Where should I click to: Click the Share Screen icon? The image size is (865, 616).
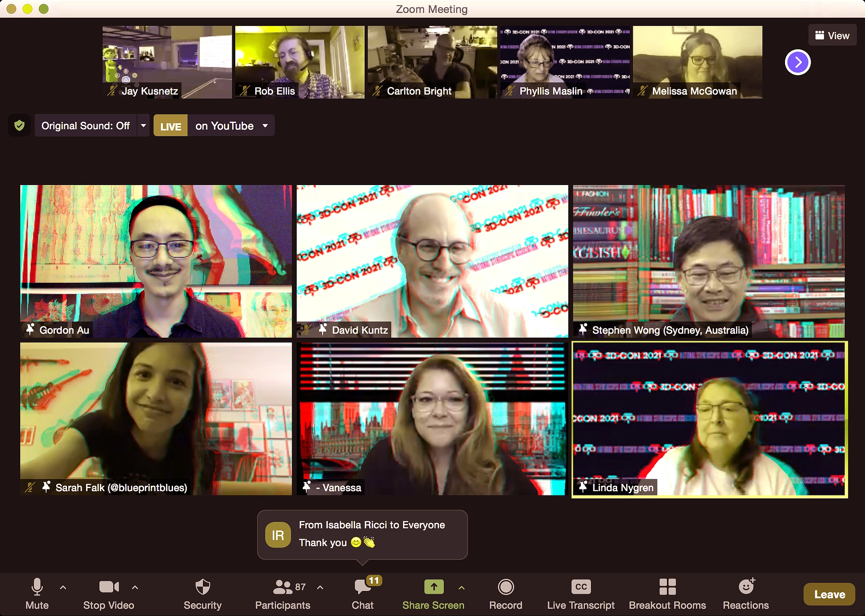(433, 587)
